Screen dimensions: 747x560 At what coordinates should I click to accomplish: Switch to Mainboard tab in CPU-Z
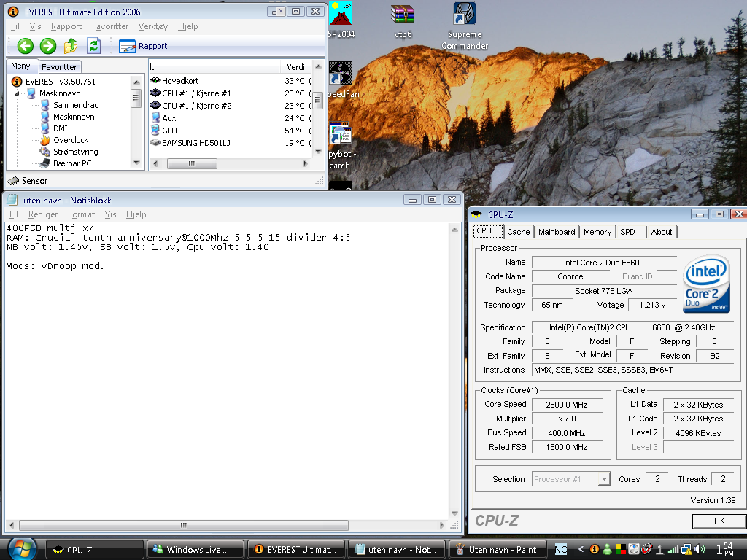pos(557,232)
